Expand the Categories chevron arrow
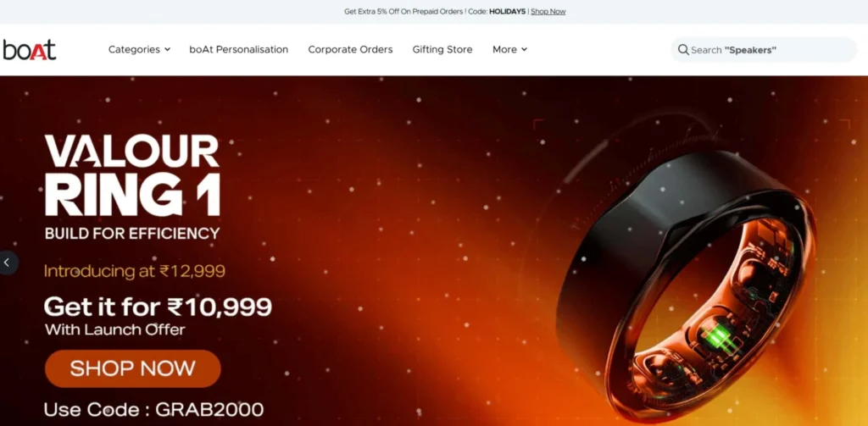 pyautogui.click(x=167, y=50)
